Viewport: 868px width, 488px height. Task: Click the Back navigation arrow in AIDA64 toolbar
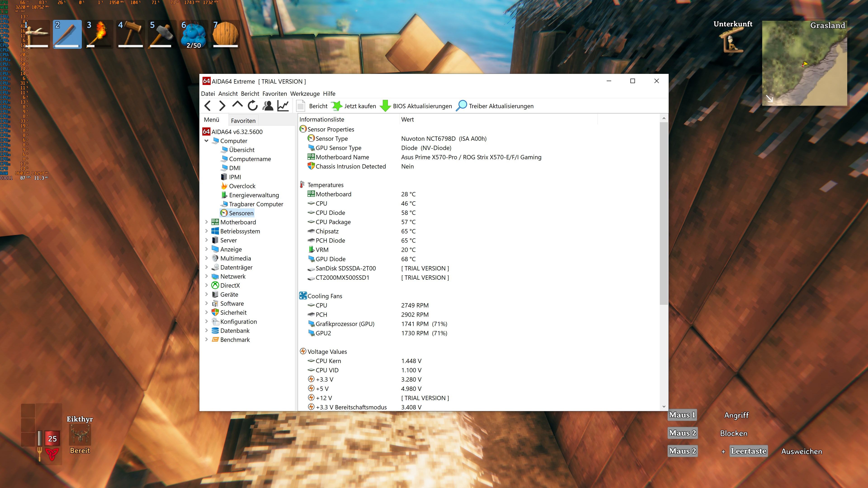pyautogui.click(x=208, y=106)
